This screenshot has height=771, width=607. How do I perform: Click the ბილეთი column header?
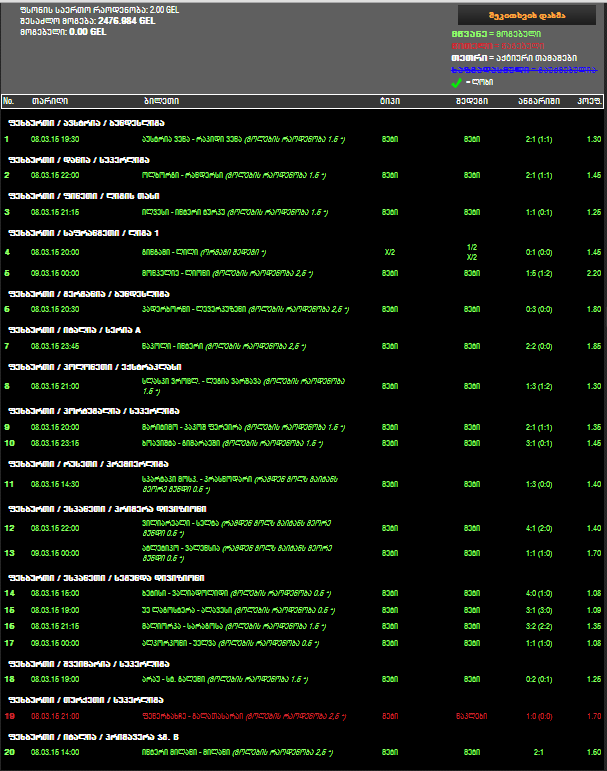[161, 101]
